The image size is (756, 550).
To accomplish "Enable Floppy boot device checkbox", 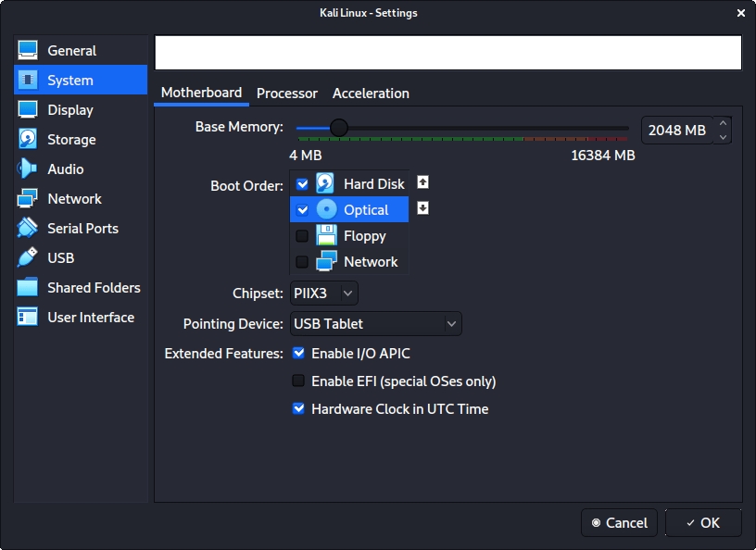I will [x=302, y=236].
